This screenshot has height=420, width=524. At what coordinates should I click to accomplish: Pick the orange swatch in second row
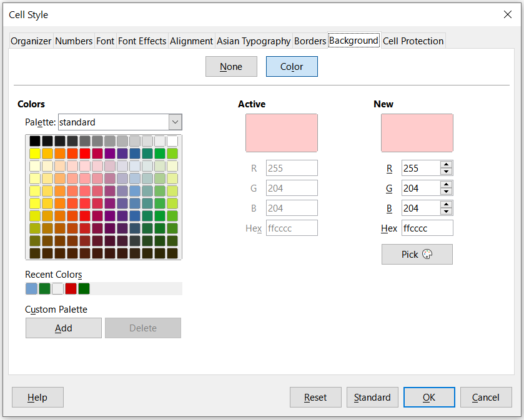click(60, 154)
